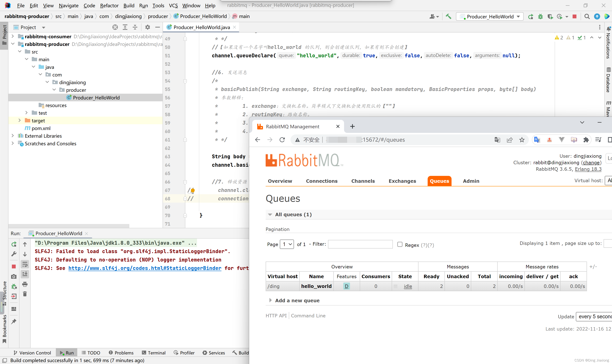The width and height of the screenshot is (612, 364).
Task: Click the browser bookmark star icon
Action: coord(522,140)
